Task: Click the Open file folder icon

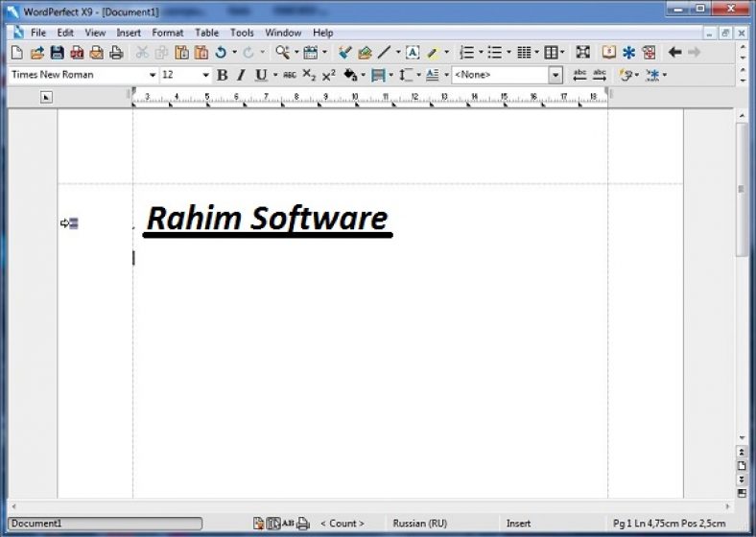Action: [36, 52]
